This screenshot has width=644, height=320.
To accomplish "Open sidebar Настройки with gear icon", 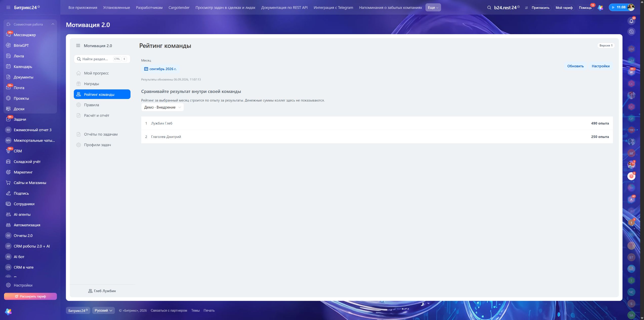I will (x=23, y=285).
